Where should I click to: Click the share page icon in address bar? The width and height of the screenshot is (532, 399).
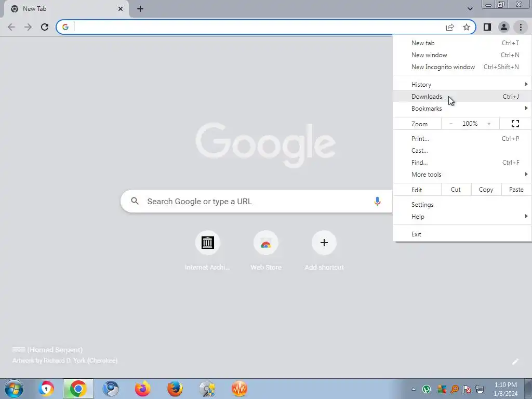click(x=450, y=27)
